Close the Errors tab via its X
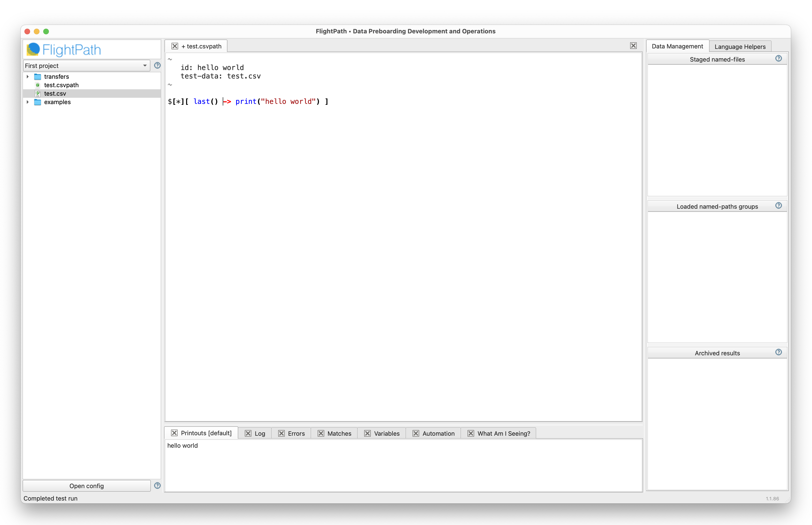This screenshot has width=812, height=525. (281, 433)
